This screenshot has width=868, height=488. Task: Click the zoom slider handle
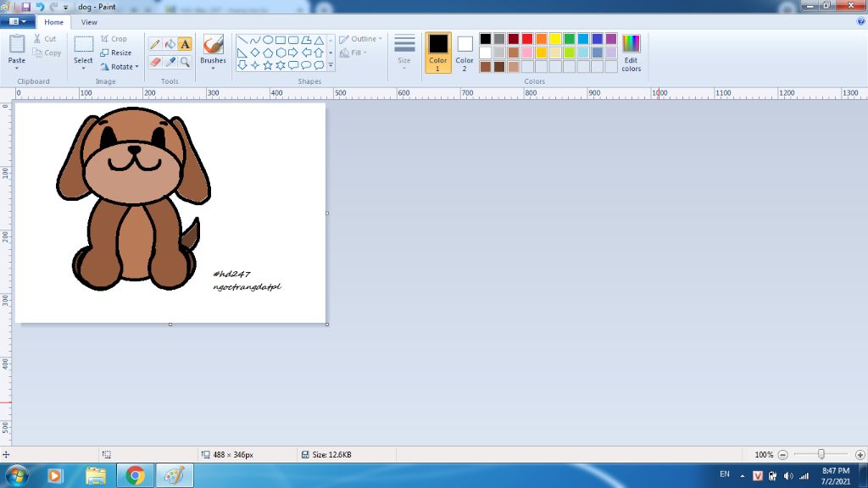(821, 454)
